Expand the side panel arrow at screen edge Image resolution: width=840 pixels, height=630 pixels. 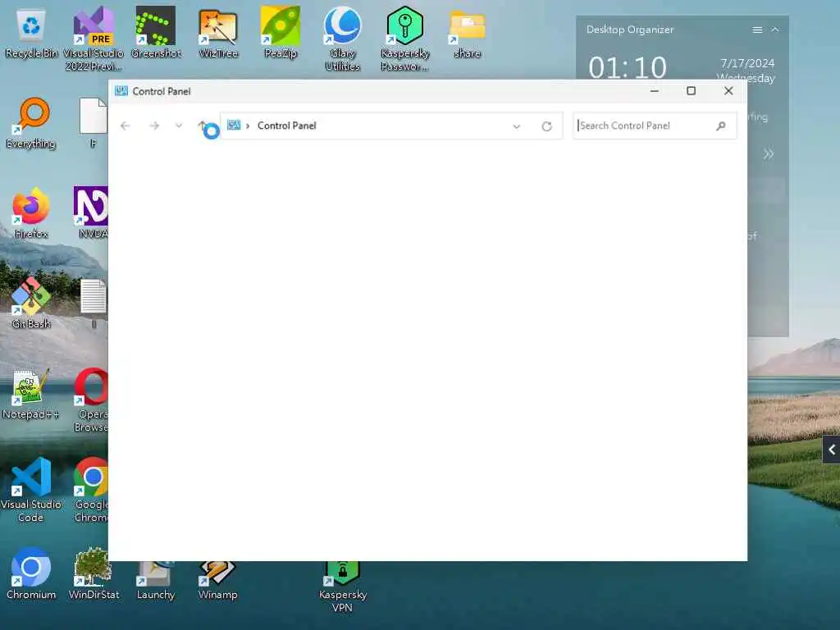coord(832,450)
